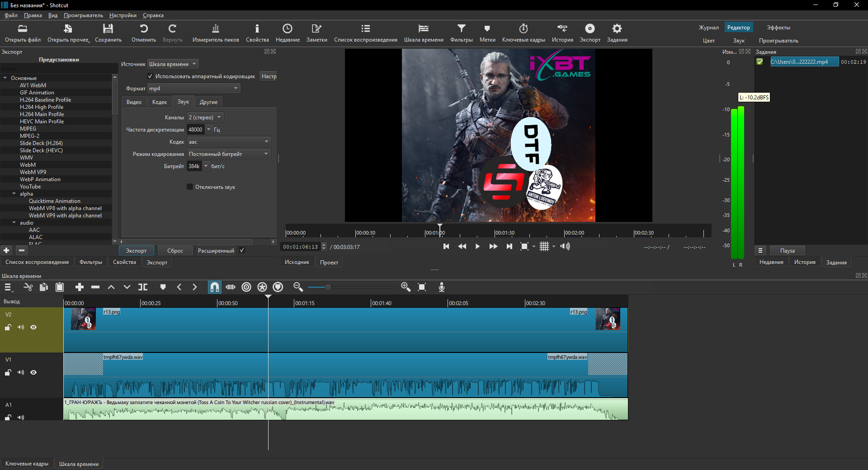Open Export (Экспорт) toolbar icon
The width and height of the screenshot is (868, 470).
pos(590,33)
